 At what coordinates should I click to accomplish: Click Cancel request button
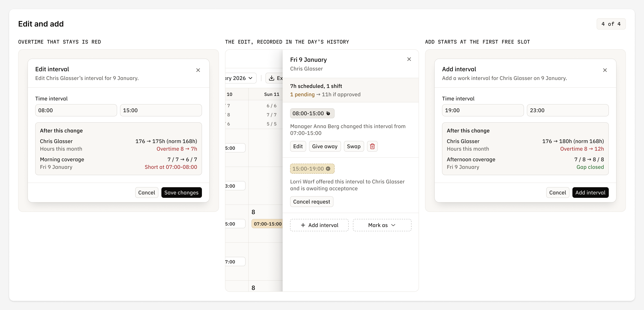(312, 202)
